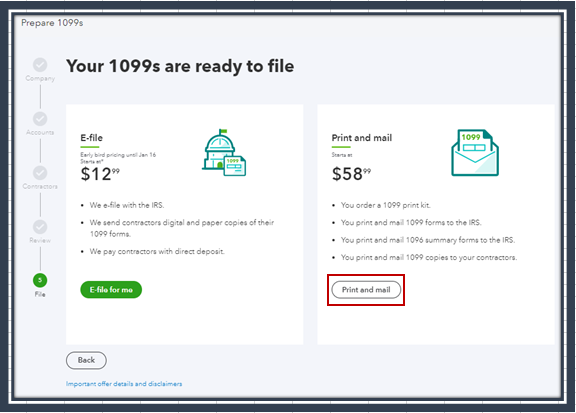
Task: Choose the Print and mail button
Action: coord(366,290)
